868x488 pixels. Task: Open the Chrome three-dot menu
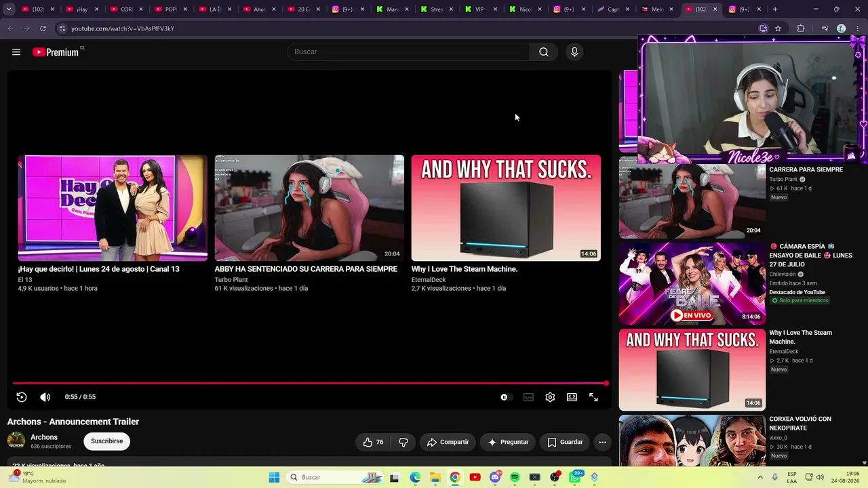click(858, 28)
